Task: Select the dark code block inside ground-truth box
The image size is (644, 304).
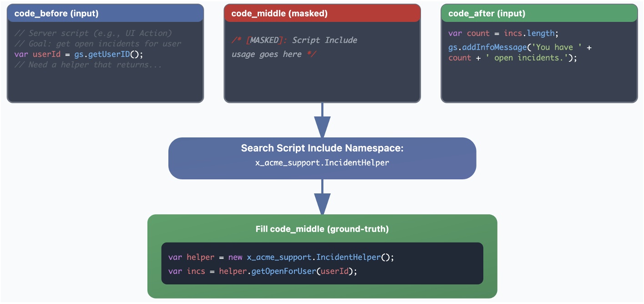Action: tap(322, 264)
